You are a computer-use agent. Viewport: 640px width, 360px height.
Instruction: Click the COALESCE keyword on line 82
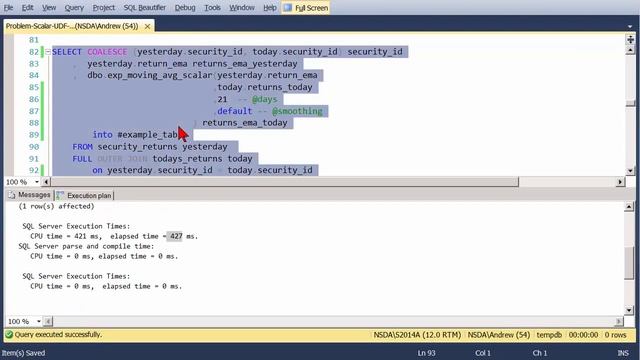tap(107, 52)
